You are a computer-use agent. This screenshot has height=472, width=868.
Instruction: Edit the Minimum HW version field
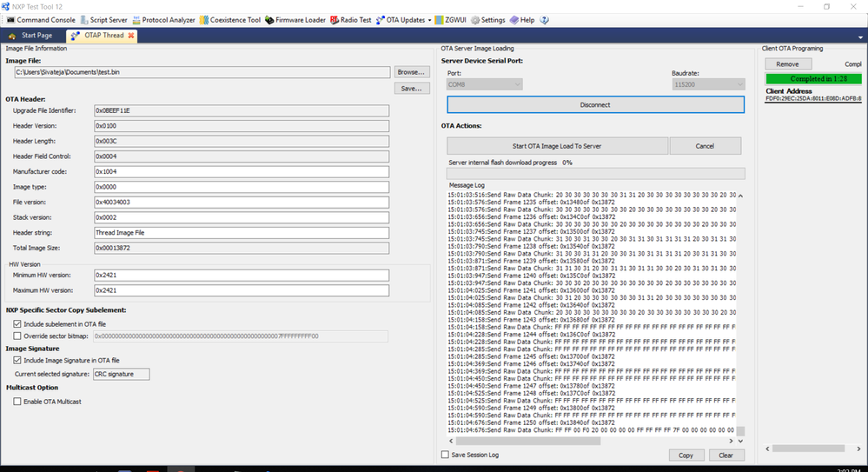pos(242,275)
